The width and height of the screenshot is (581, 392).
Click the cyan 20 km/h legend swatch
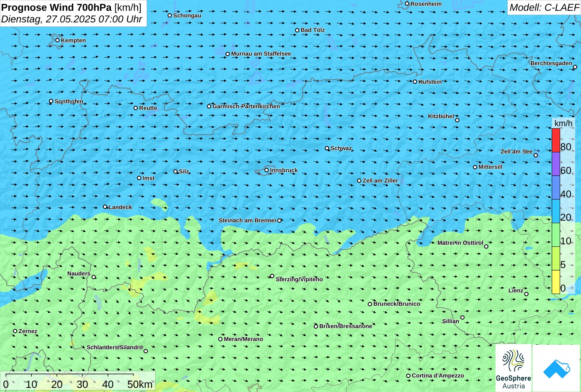pyautogui.click(x=556, y=211)
